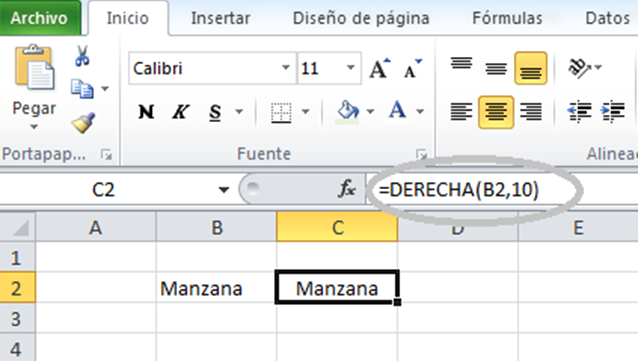
Task: Select cell B2 containing Manzana
Action: coord(216,288)
